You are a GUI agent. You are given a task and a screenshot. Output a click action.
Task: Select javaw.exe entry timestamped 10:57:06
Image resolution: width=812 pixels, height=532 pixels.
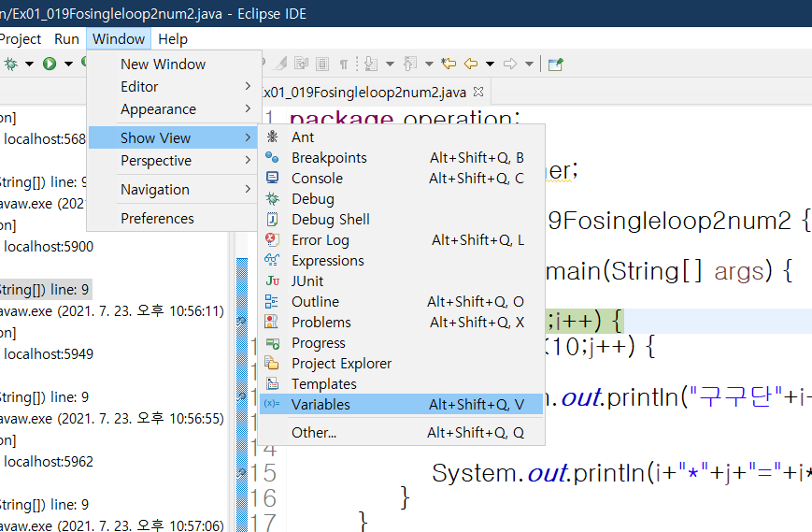(x=112, y=525)
